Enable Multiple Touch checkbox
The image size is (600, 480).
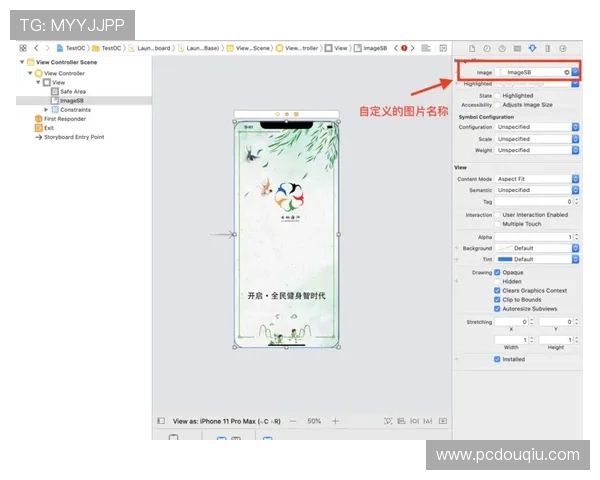click(x=497, y=224)
